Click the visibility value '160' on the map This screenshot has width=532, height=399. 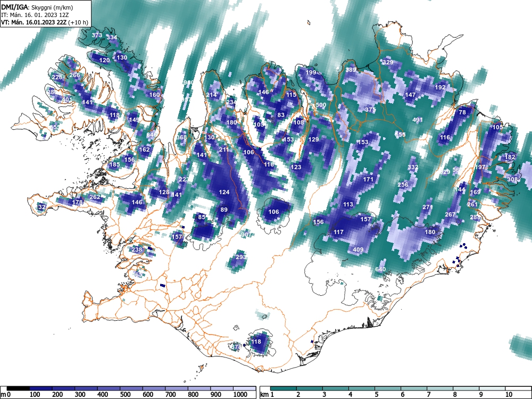[154, 95]
